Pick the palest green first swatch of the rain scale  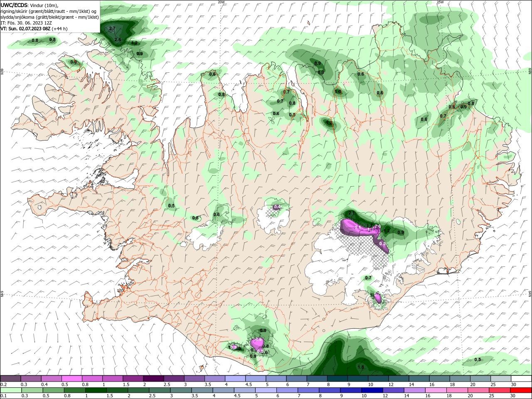[x=11, y=390]
